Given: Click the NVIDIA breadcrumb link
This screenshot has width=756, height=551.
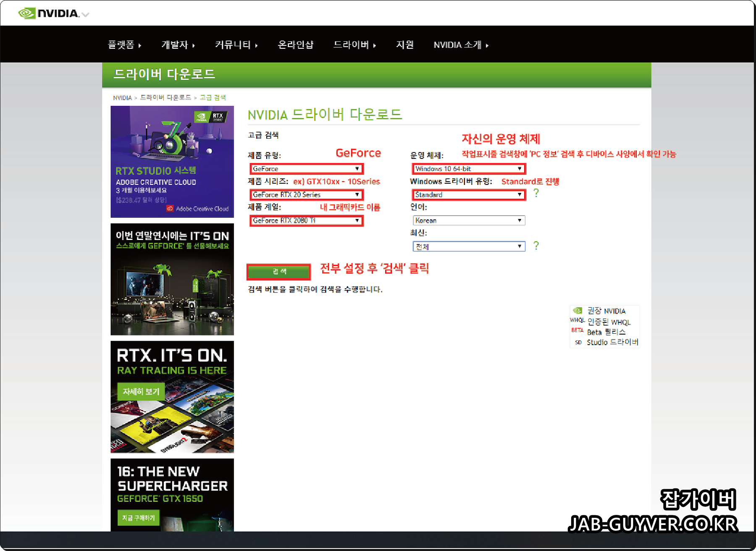Looking at the screenshot, I should click(122, 98).
